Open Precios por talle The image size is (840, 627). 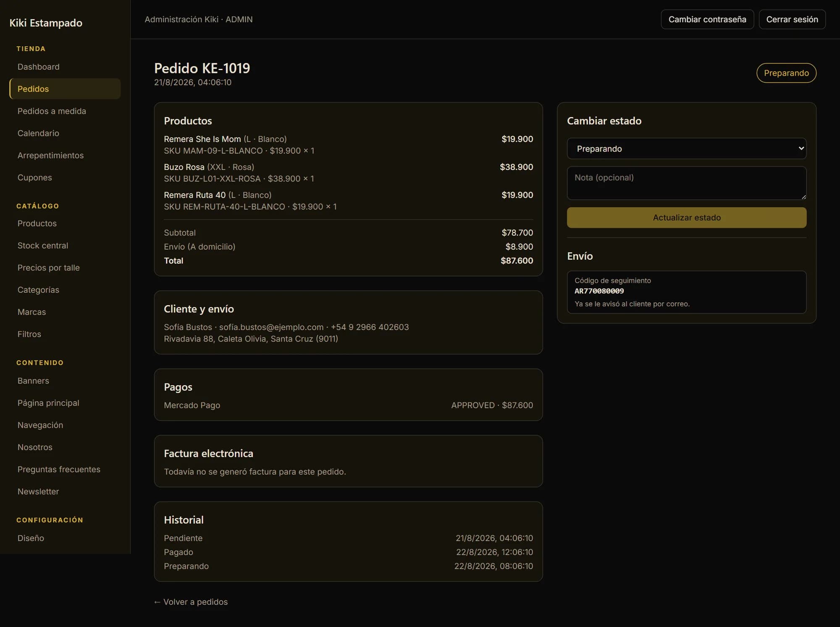[65, 268]
